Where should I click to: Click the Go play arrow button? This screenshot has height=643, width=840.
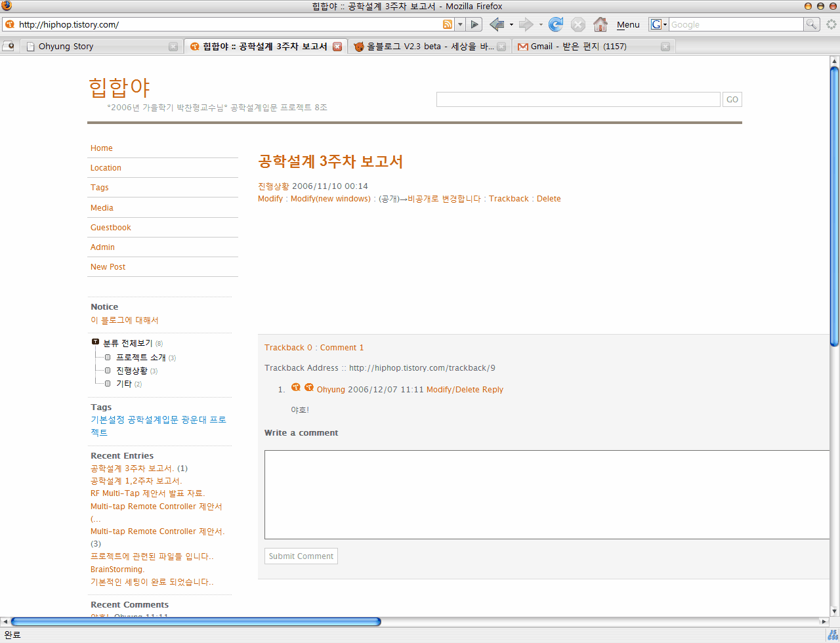(x=476, y=24)
